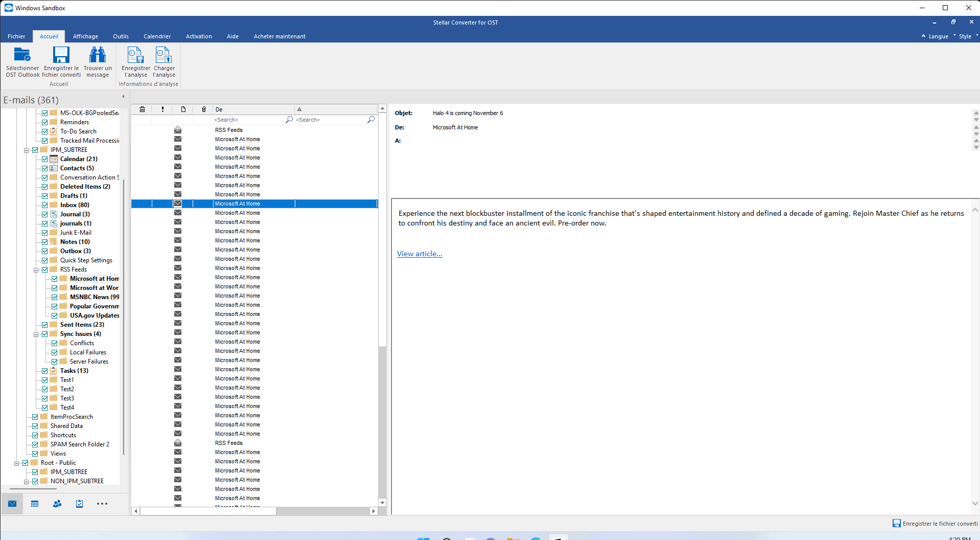
Task: Click the View article link in email preview
Action: click(x=419, y=254)
